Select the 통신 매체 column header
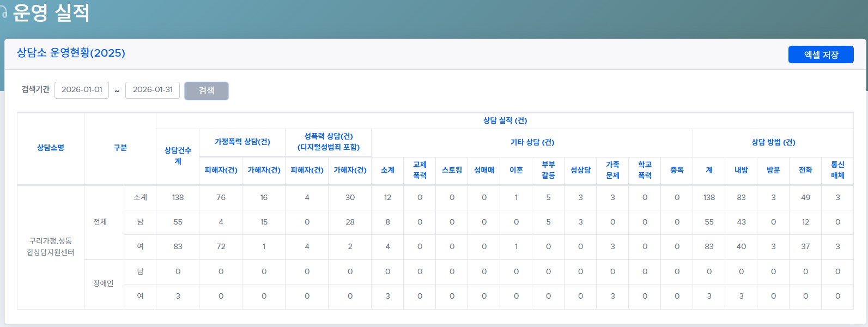 (837, 170)
